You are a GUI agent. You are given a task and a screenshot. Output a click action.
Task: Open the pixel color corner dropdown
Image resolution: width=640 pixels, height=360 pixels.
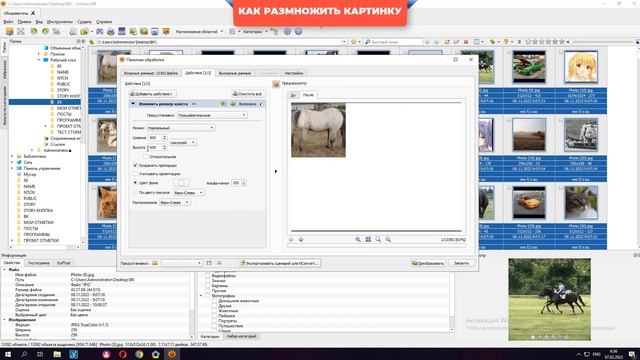click(188, 193)
